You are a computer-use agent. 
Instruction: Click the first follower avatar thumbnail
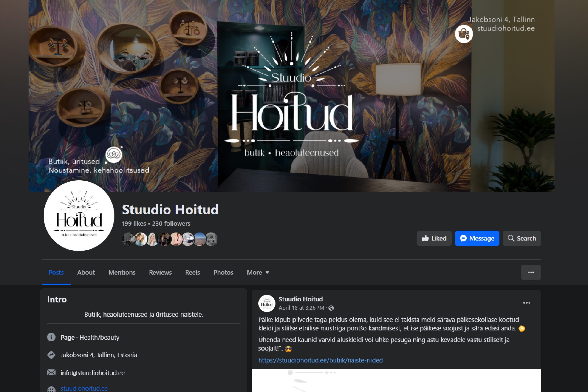[128, 239]
